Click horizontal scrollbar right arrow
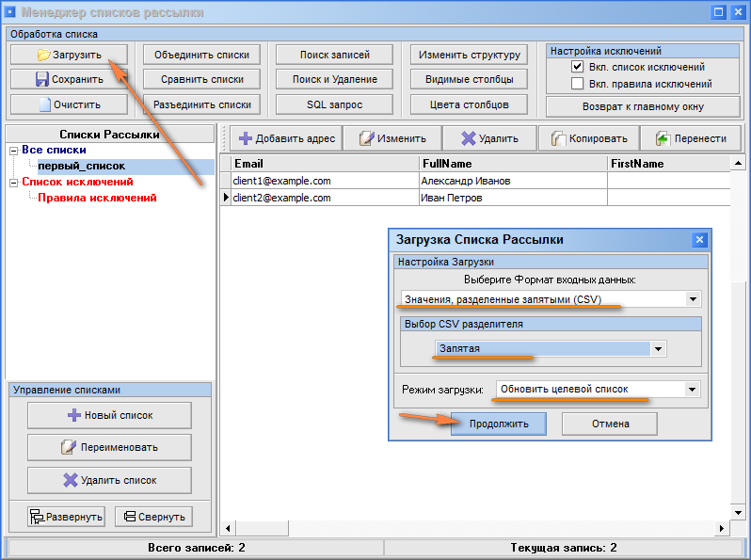The width and height of the screenshot is (751, 560). tap(722, 528)
